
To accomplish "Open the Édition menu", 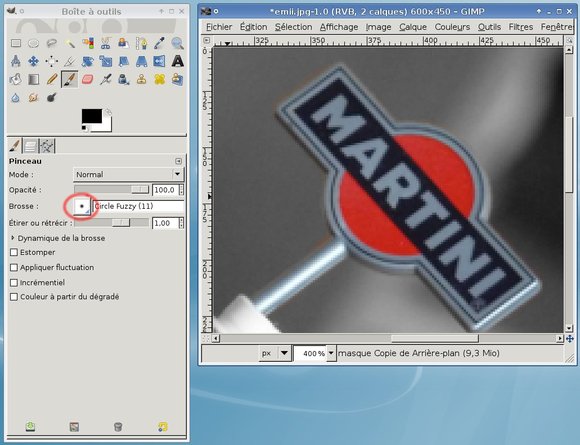I will pos(253,27).
